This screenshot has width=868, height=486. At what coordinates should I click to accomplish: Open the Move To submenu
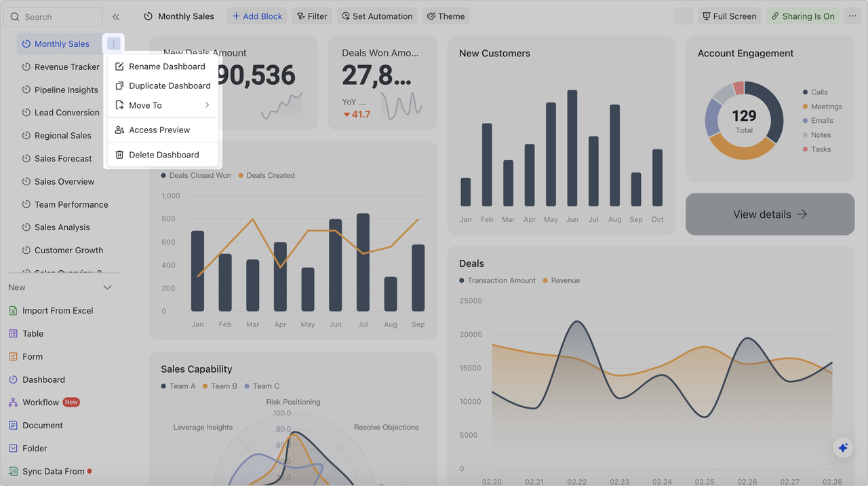coord(163,105)
